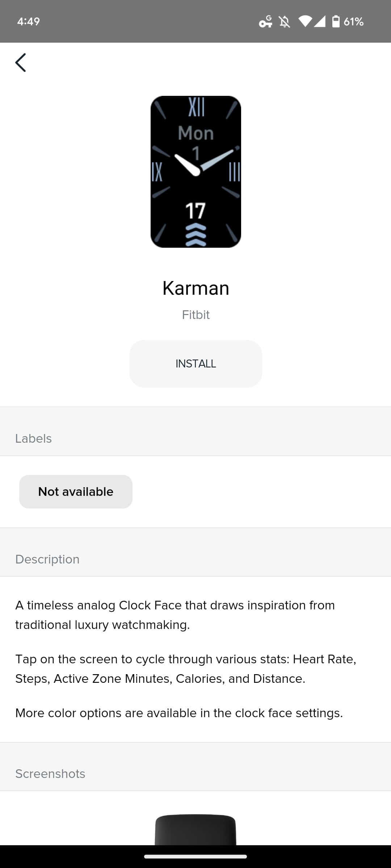Image resolution: width=391 pixels, height=868 pixels.
Task: Tap the 4:49 clock in the status bar
Action: pyautogui.click(x=29, y=21)
